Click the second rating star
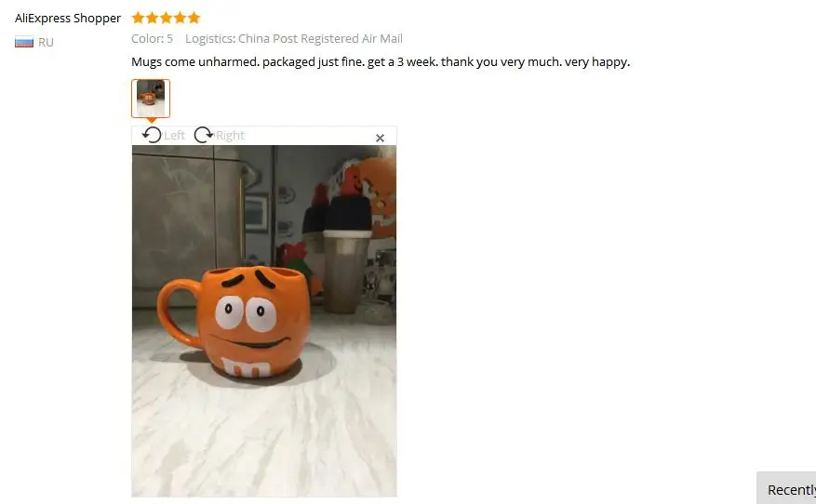Viewport: 816px width, 504px height. click(152, 19)
